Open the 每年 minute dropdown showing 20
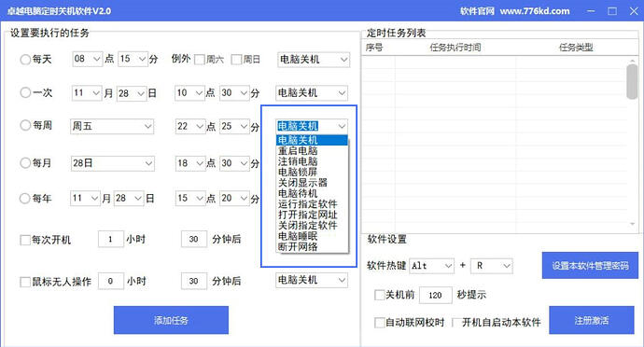 pyautogui.click(x=234, y=199)
